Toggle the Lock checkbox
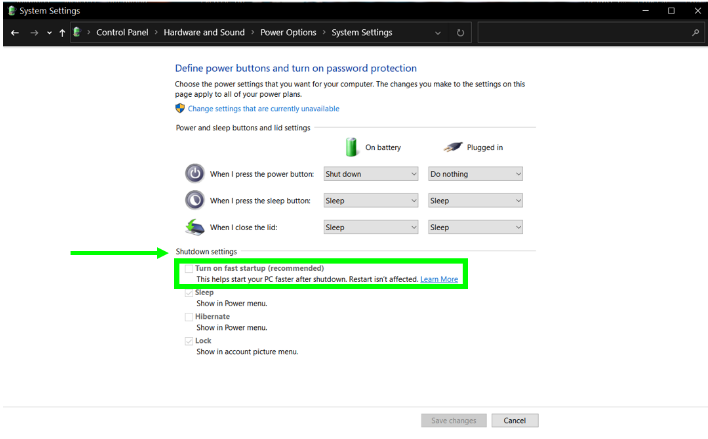 click(x=188, y=341)
